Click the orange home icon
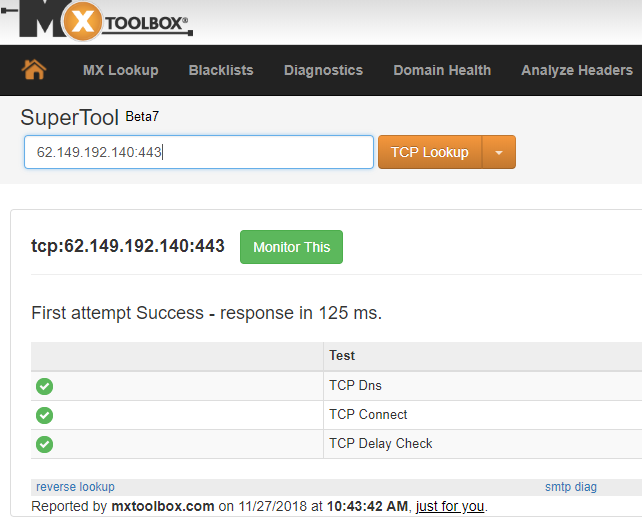The width and height of the screenshot is (642, 520). pyautogui.click(x=34, y=70)
